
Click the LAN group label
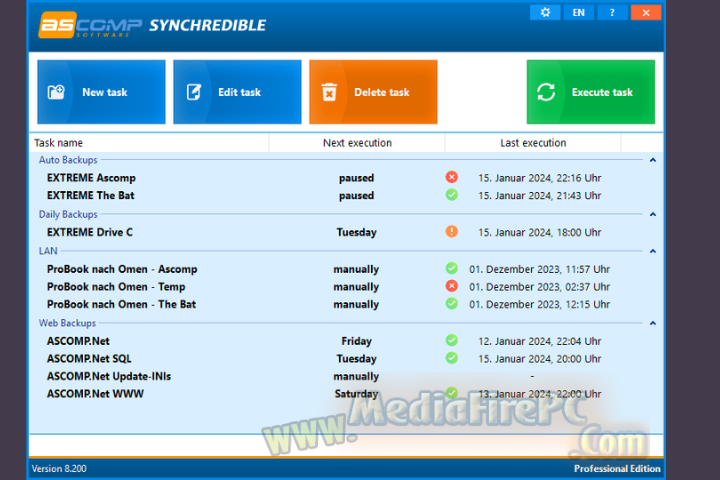(x=48, y=251)
